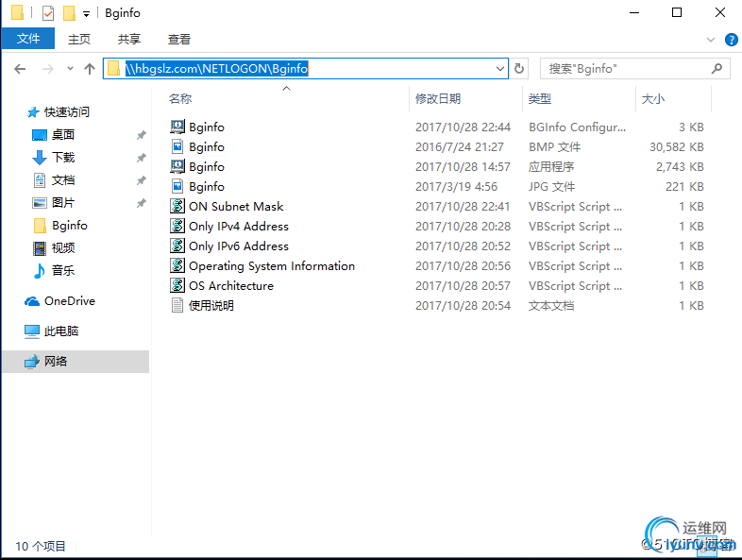Click the type 'BGInfo Configur...'
Screen dimensions: 742x560
pos(577,127)
